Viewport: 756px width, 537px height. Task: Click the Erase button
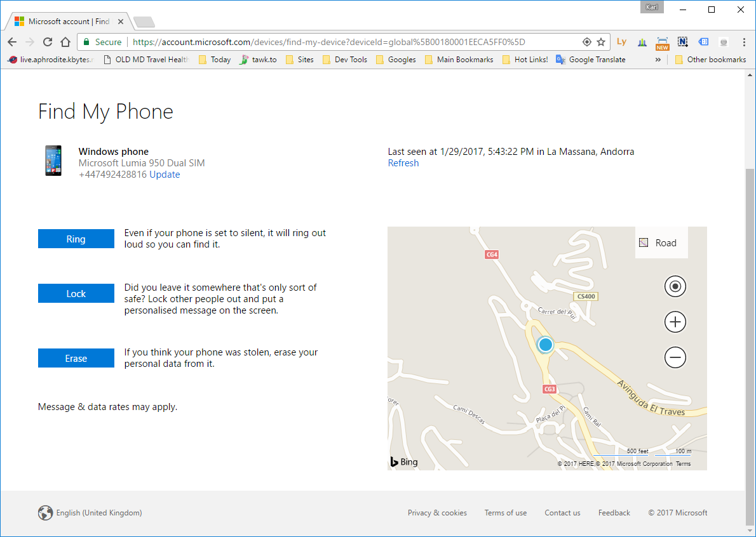coord(76,359)
